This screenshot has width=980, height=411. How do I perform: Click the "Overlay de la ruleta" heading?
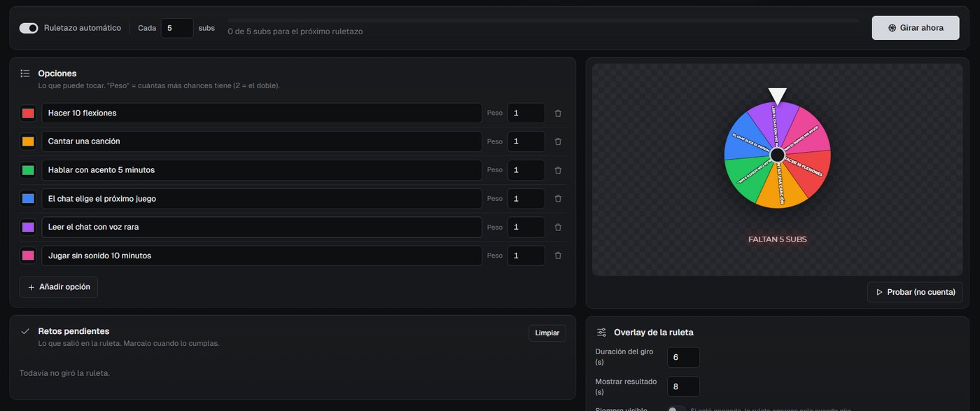click(654, 333)
